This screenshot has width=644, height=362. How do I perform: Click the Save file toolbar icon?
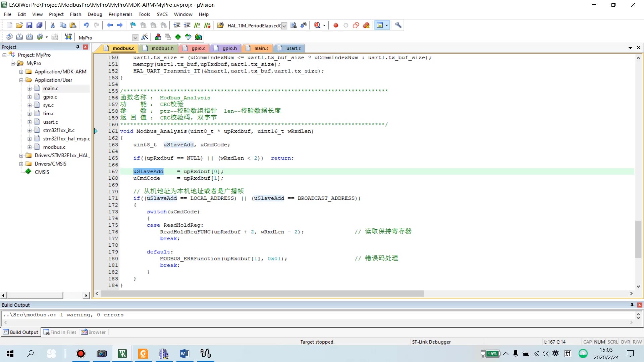pos(29,25)
